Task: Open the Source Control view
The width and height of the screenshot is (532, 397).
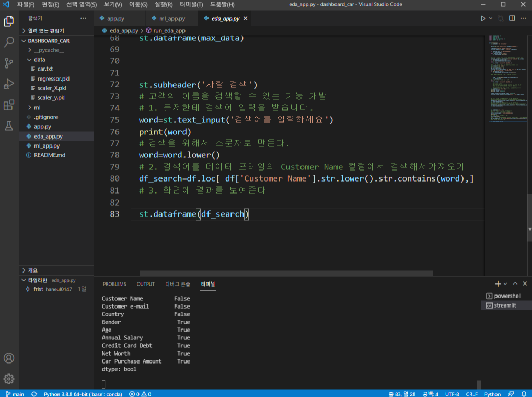Action: (9, 63)
